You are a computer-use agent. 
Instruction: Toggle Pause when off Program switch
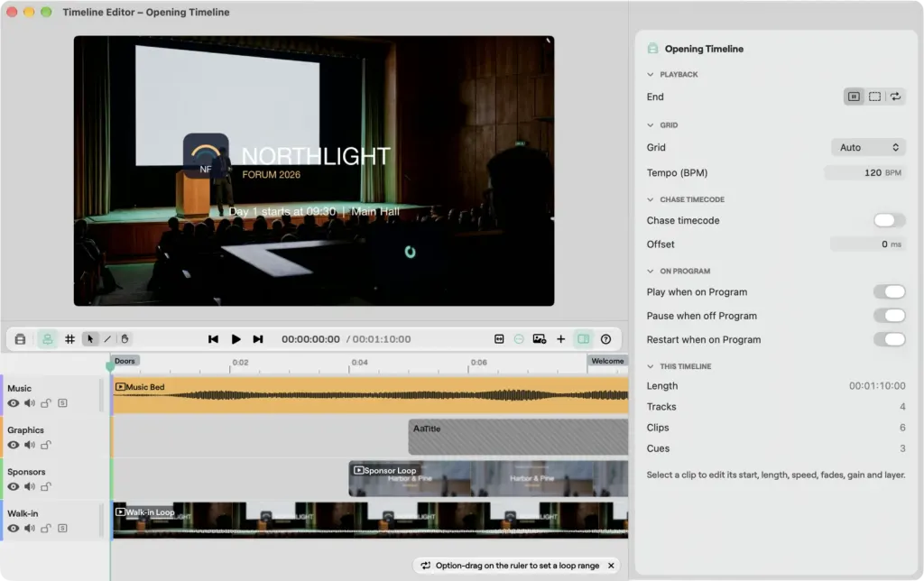point(889,316)
